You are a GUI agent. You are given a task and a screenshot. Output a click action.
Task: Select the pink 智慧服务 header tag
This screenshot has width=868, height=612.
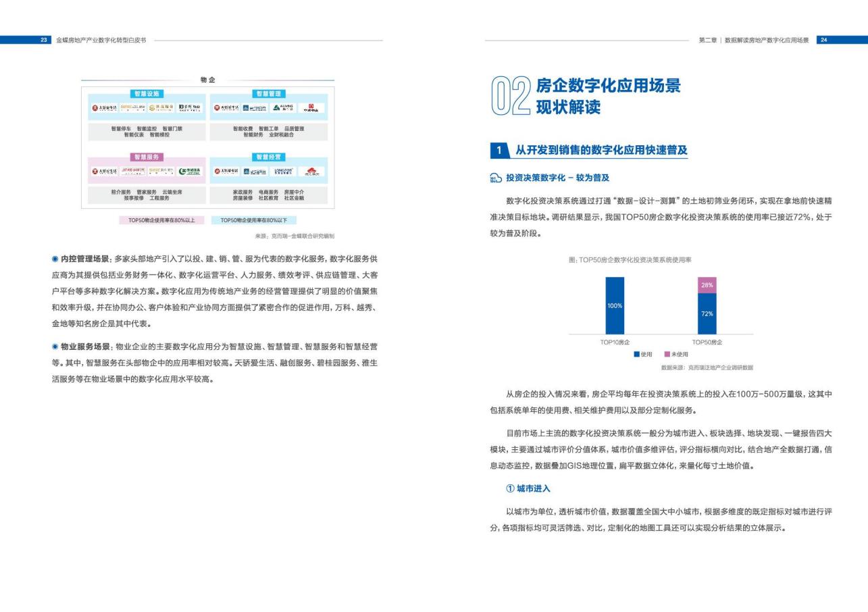click(147, 157)
